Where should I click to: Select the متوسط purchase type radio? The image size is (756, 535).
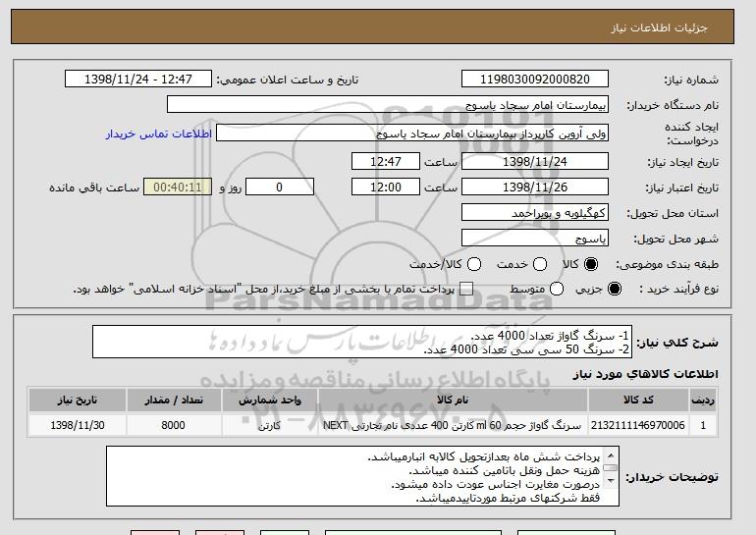(557, 289)
